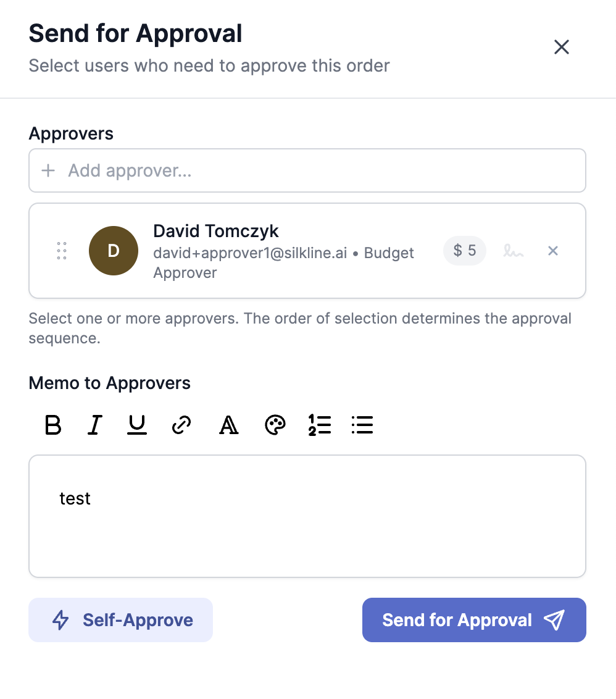Insert a bulleted list
This screenshot has width=616, height=699.
362,425
